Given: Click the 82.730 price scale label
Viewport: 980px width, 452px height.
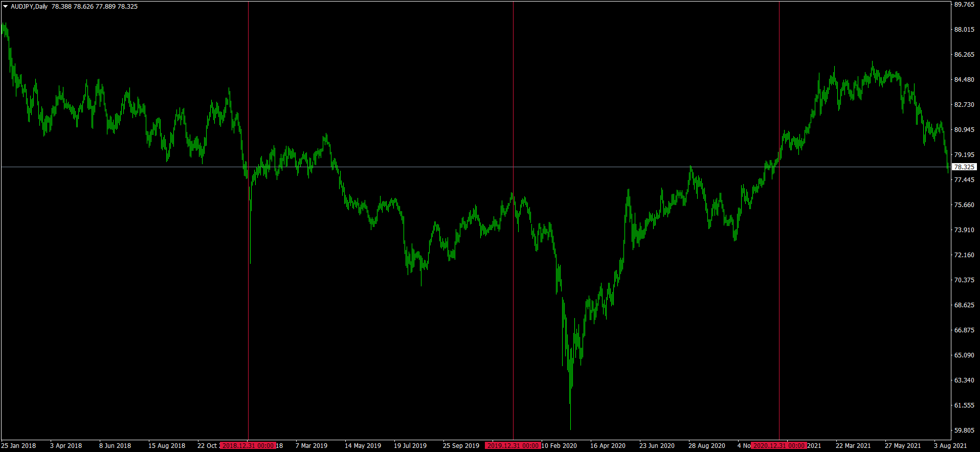Looking at the screenshot, I should click(964, 105).
